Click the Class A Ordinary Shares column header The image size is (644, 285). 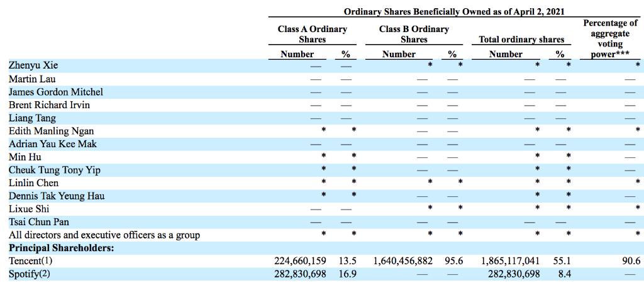pyautogui.click(x=312, y=34)
